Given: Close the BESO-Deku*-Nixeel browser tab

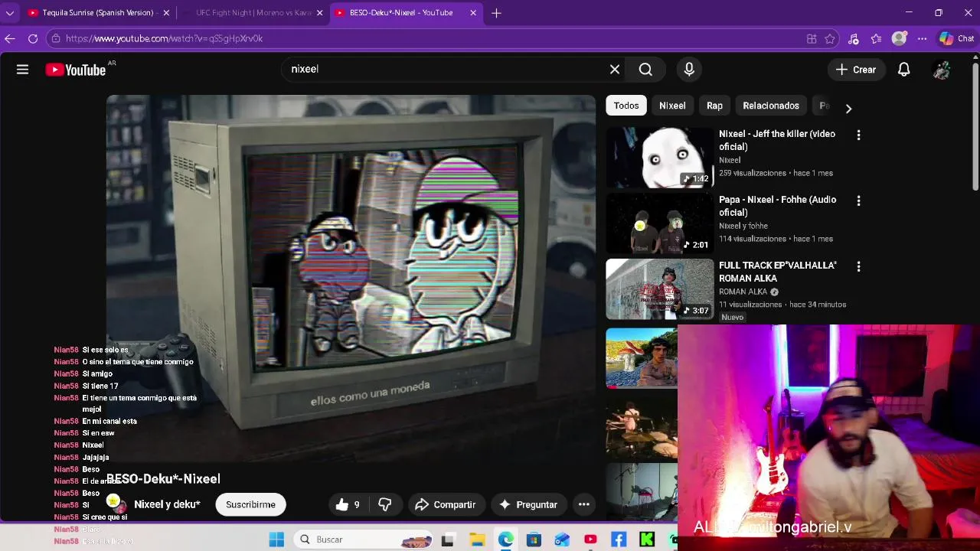Looking at the screenshot, I should (473, 13).
